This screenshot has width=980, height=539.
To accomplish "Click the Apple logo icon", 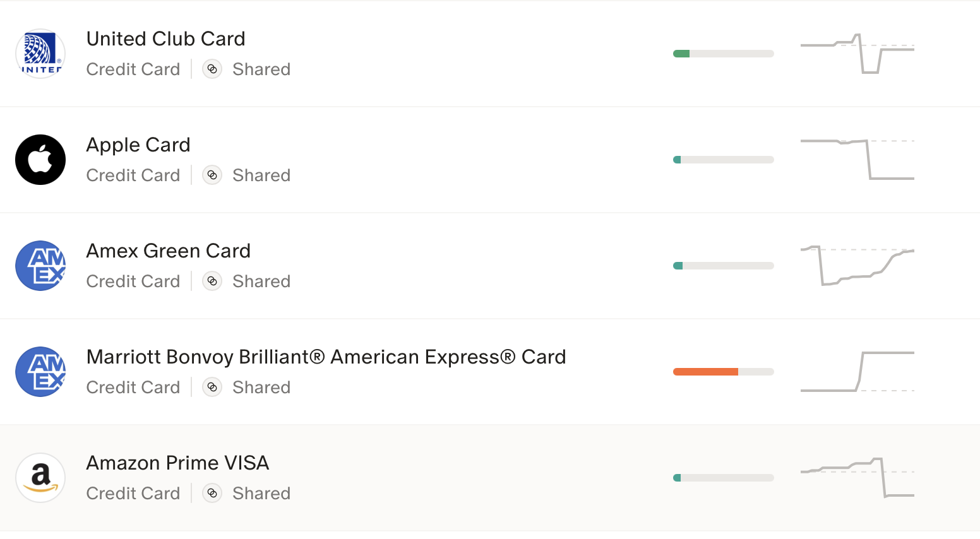I will [x=40, y=160].
